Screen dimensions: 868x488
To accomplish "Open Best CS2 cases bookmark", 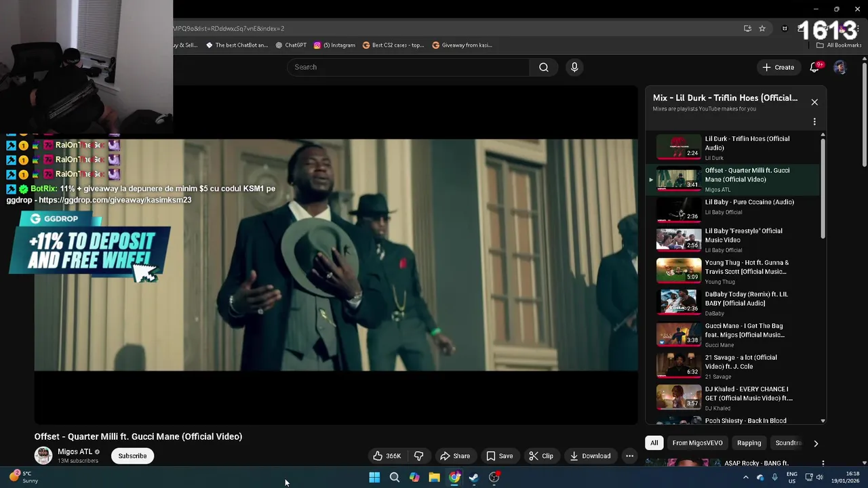I will pos(393,45).
